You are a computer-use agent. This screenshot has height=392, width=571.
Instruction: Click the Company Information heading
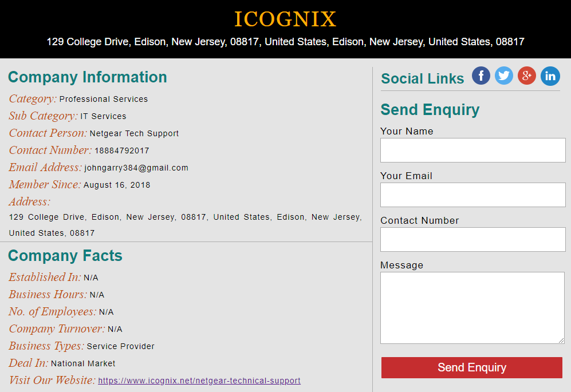coord(88,77)
